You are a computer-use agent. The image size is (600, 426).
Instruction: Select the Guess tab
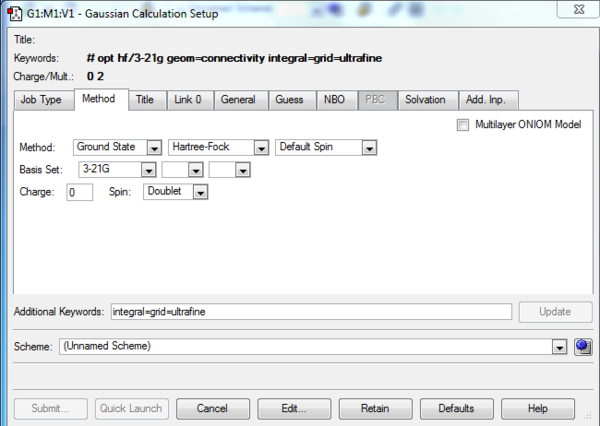pyautogui.click(x=289, y=100)
